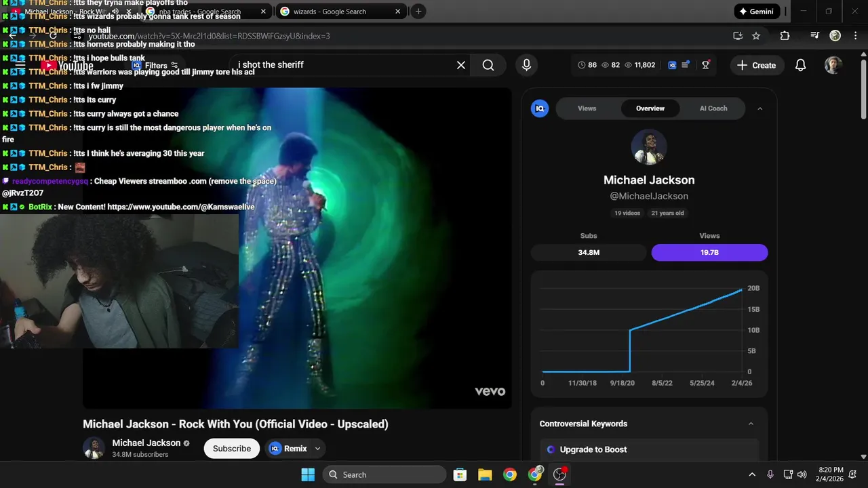Click the vidIQ logo in side panel

coord(540,108)
